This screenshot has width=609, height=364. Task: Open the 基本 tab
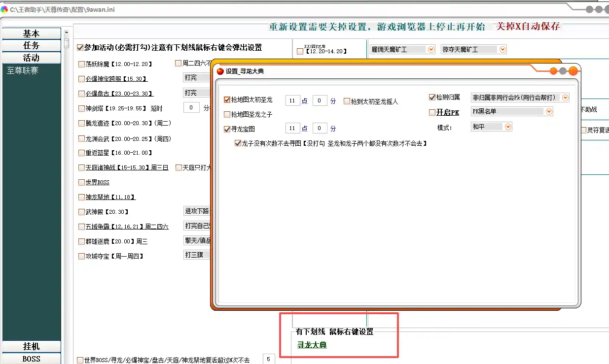point(32,33)
